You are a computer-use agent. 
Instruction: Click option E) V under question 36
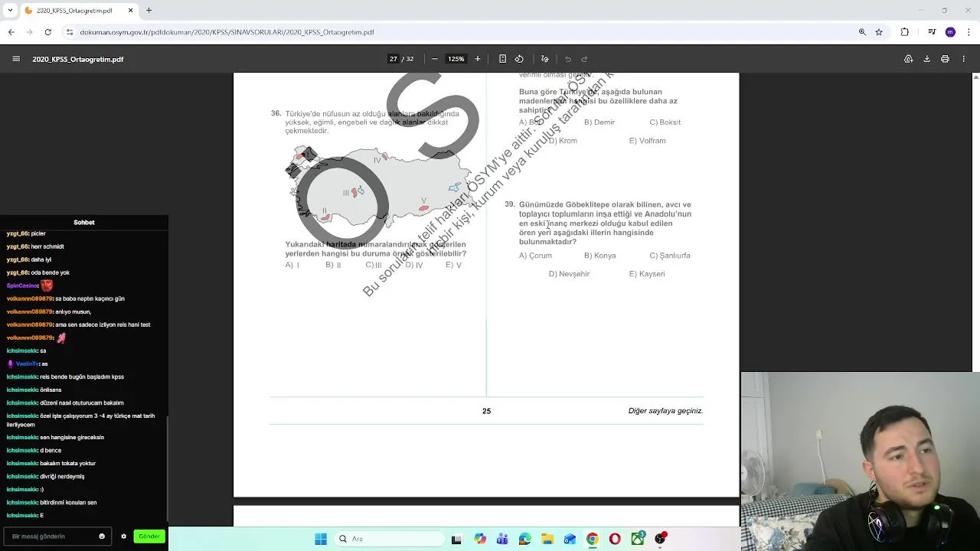click(x=454, y=265)
